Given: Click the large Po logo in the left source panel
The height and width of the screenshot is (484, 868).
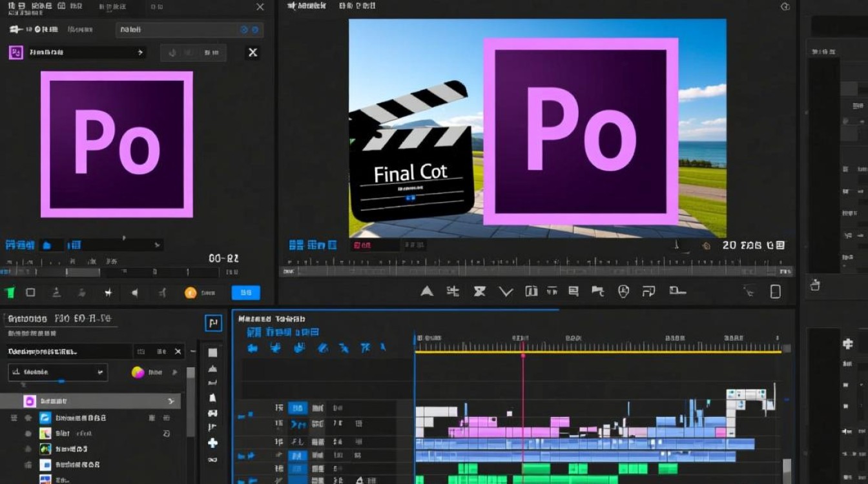Looking at the screenshot, I should pyautogui.click(x=117, y=144).
